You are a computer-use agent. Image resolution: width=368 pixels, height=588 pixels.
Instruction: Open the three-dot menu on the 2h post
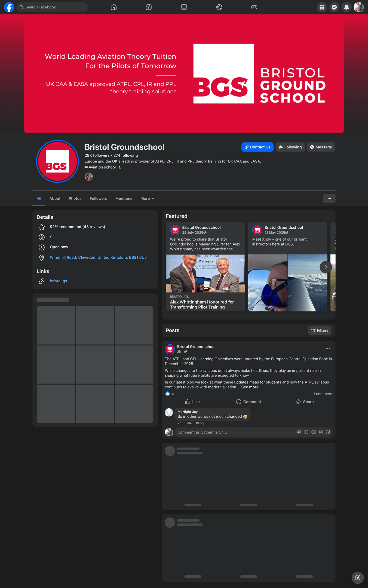[x=328, y=349]
